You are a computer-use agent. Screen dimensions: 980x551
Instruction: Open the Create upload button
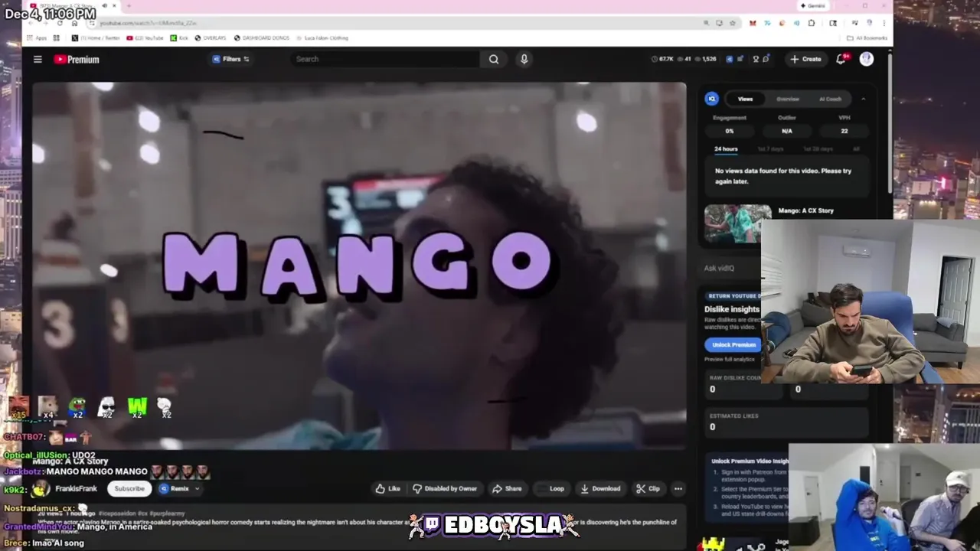pos(806,59)
